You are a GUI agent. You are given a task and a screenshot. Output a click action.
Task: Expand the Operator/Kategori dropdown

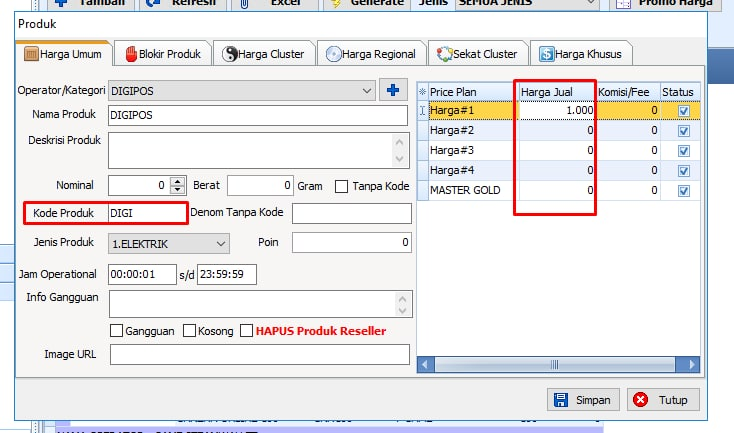tap(369, 91)
